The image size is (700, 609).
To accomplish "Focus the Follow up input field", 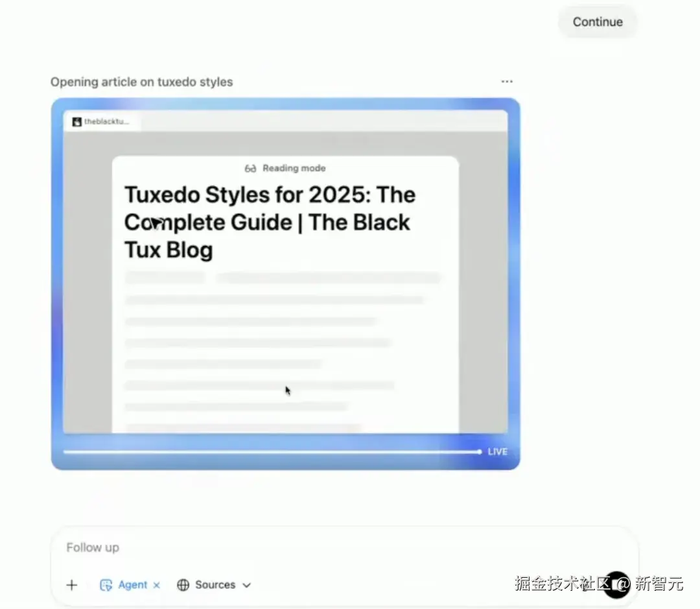I will [344, 547].
